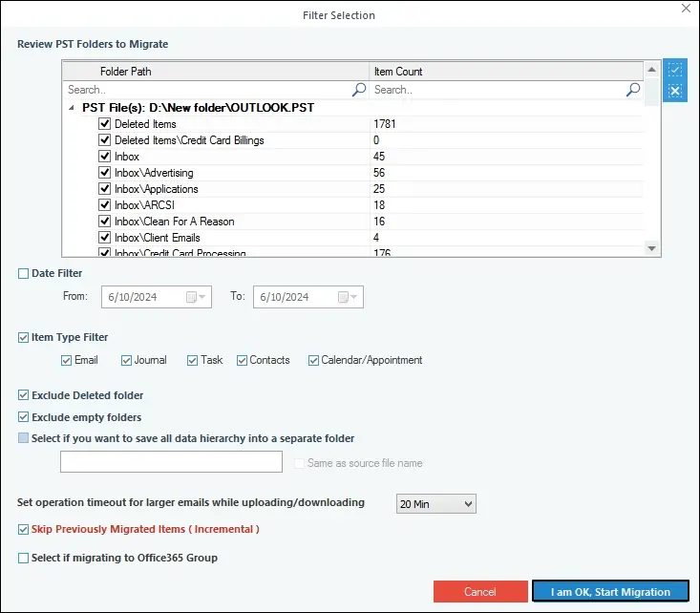Image resolution: width=700 pixels, height=613 pixels.
Task: Toggle Exclude Deleted folder option
Action: [23, 395]
